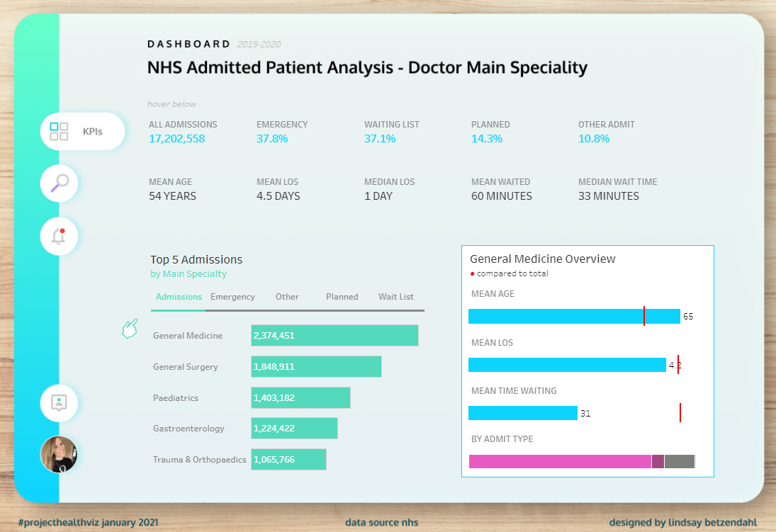The height and width of the screenshot is (532, 776).
Task: Click the KPIs grid icon in sidebar
Action: [60, 131]
